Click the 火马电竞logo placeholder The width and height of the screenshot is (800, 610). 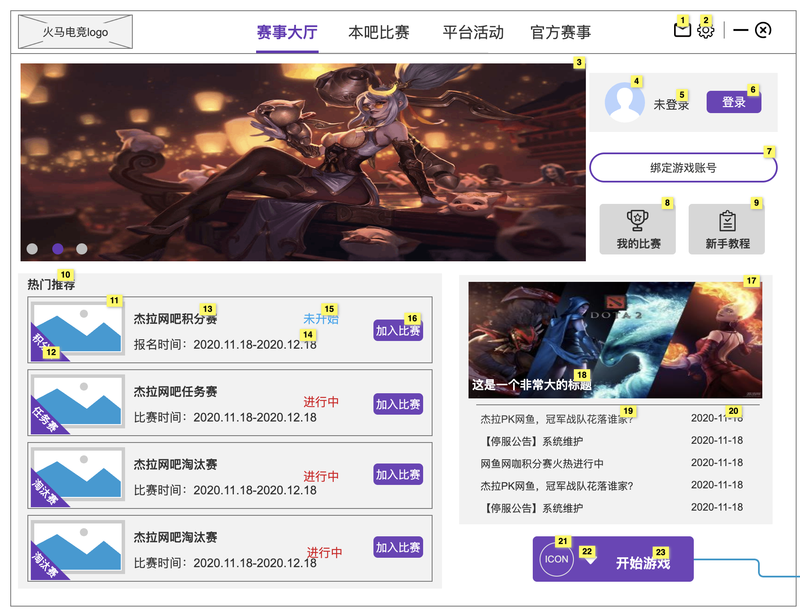coord(76,32)
